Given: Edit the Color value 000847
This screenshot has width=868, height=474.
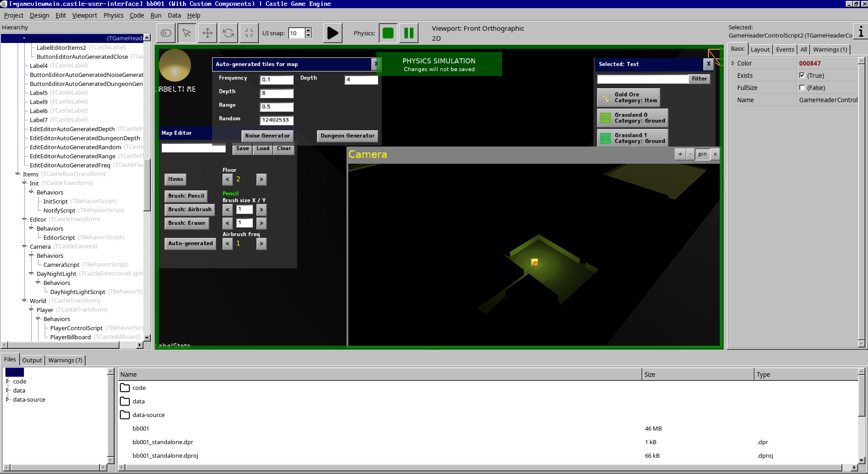Looking at the screenshot, I should click(827, 63).
